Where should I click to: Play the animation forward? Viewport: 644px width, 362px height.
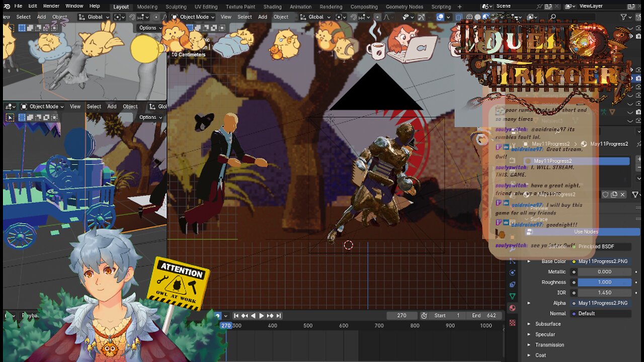[261, 316]
